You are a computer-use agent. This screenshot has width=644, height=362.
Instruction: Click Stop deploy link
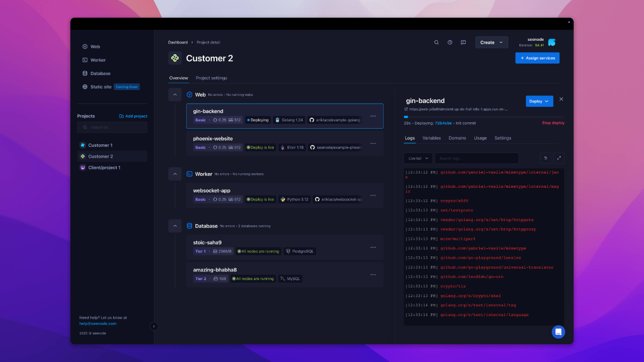[553, 123]
